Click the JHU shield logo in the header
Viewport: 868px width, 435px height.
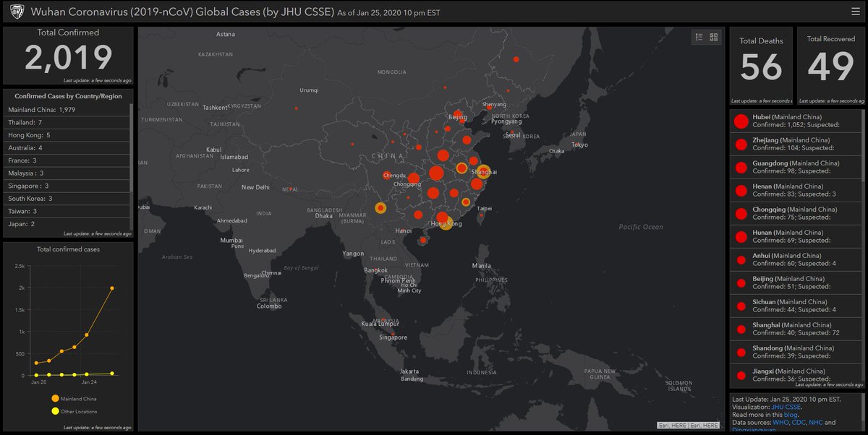[16, 12]
